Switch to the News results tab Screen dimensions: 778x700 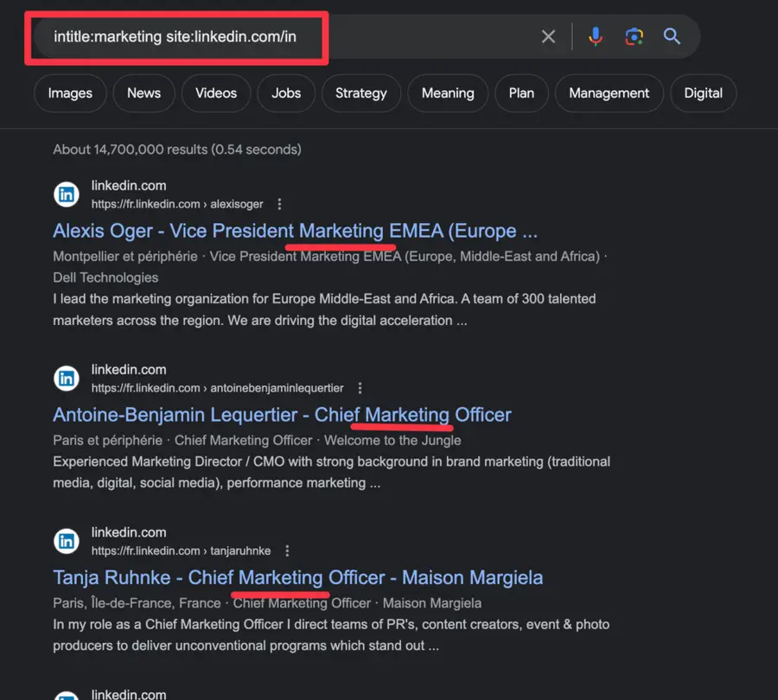(143, 92)
